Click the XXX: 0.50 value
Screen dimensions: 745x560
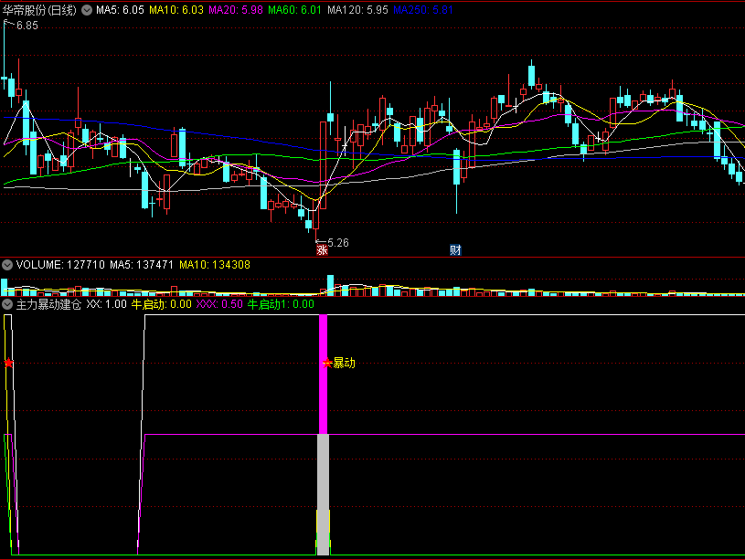click(219, 304)
